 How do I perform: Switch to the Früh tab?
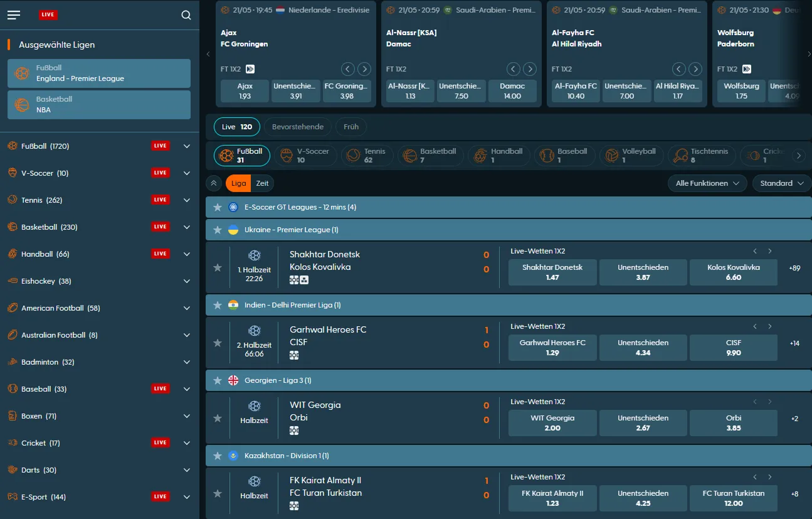pyautogui.click(x=351, y=127)
